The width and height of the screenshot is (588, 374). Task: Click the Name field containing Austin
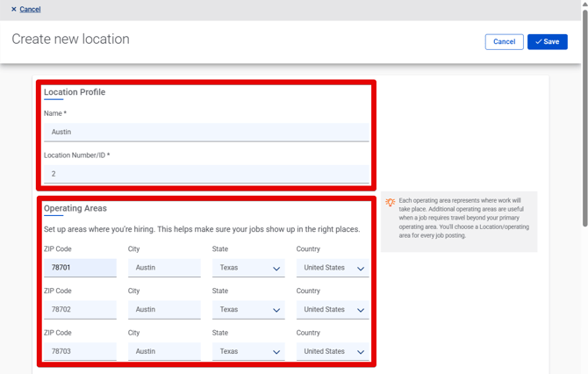(x=206, y=132)
